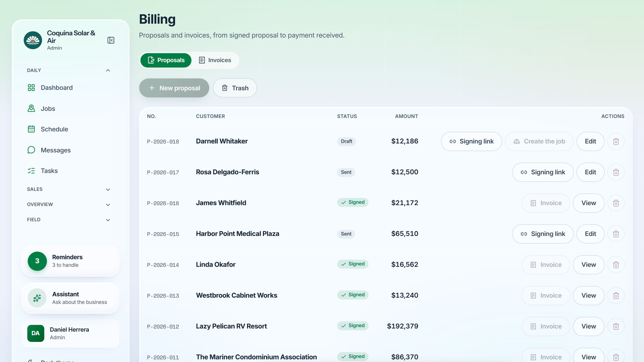Switch to the Proposals tab
The image size is (644, 362).
tap(166, 60)
